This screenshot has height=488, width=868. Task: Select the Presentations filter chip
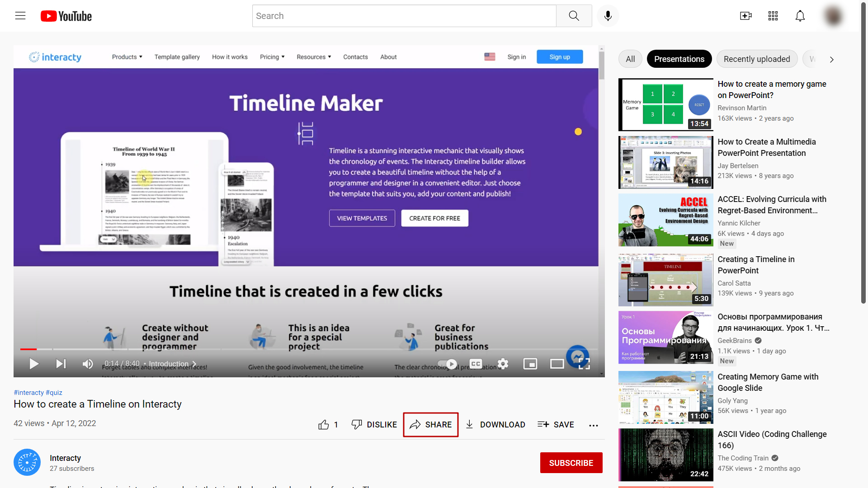click(679, 59)
